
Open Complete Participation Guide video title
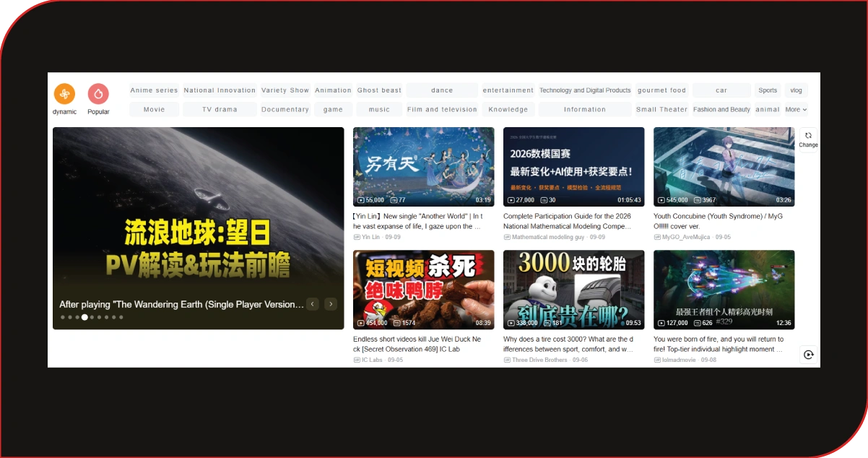tap(568, 221)
